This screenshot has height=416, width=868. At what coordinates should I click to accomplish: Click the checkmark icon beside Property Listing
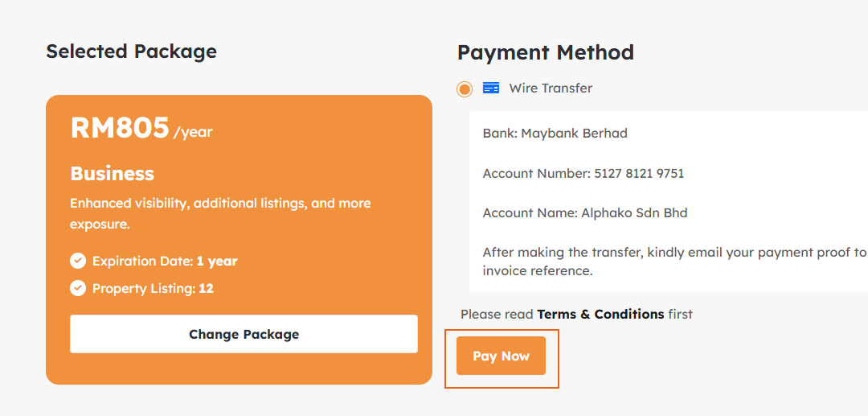pyautogui.click(x=78, y=288)
